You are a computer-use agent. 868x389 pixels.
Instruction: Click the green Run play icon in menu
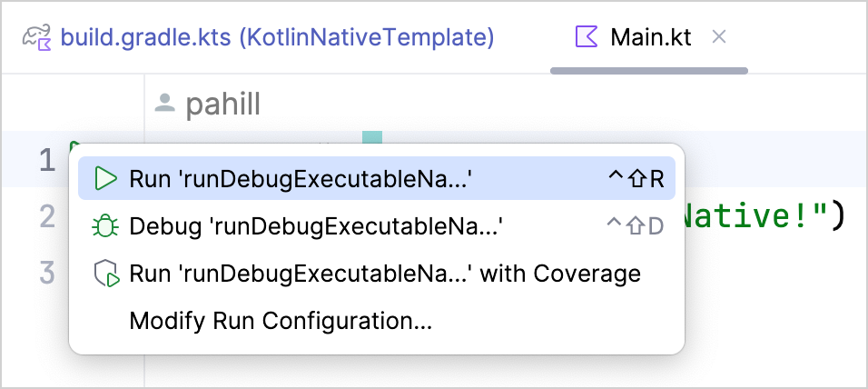[x=106, y=179]
